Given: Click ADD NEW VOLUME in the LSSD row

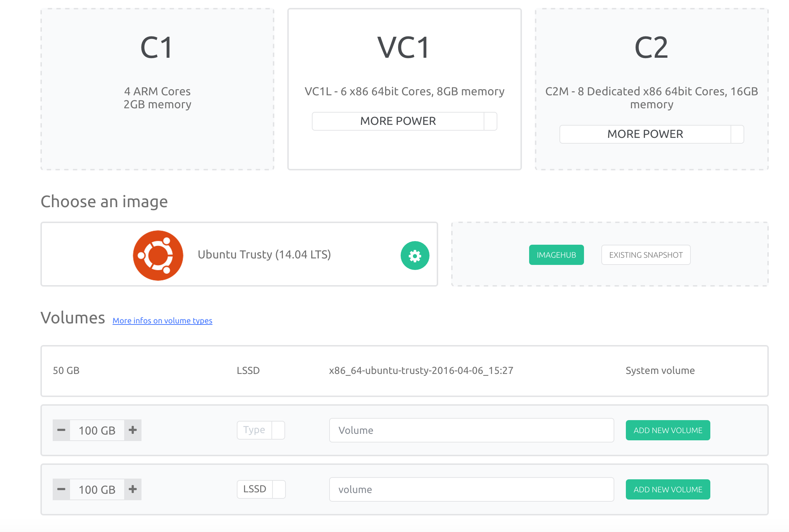Looking at the screenshot, I should click(x=668, y=489).
